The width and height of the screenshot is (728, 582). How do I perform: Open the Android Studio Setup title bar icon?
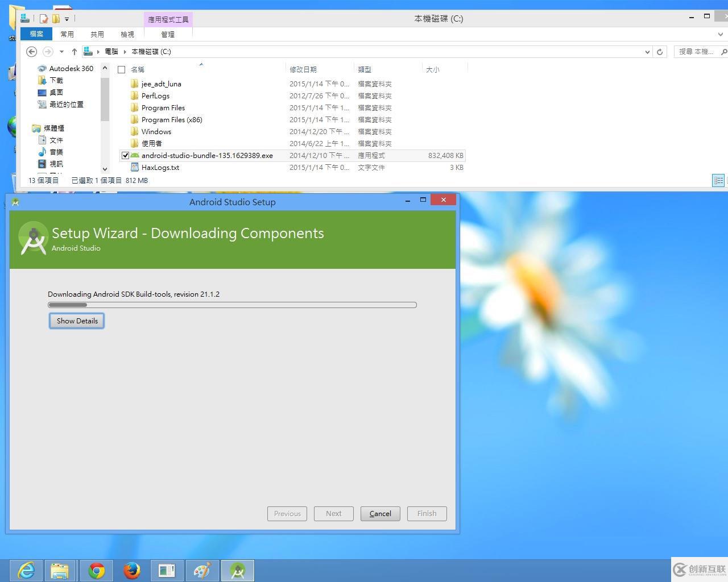(x=15, y=202)
